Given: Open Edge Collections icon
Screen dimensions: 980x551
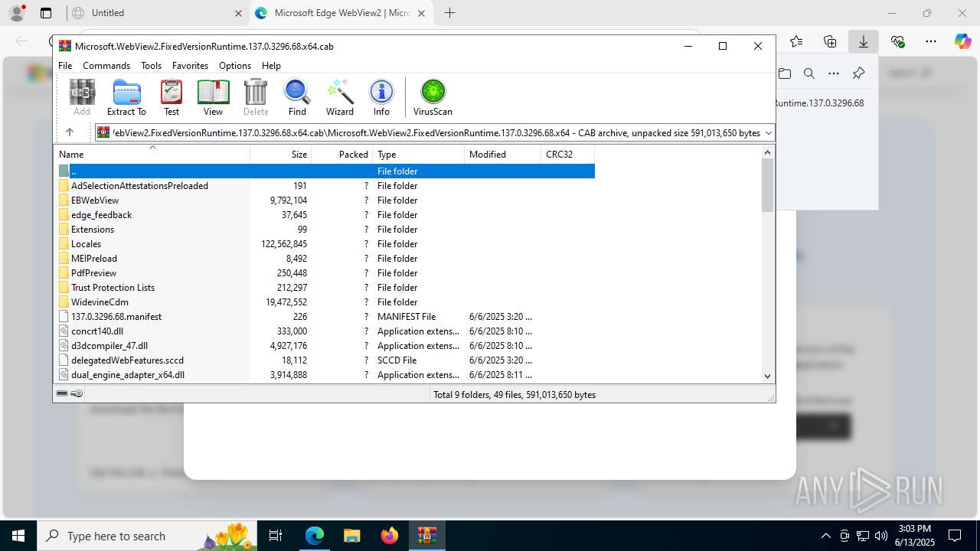Looking at the screenshot, I should [830, 41].
